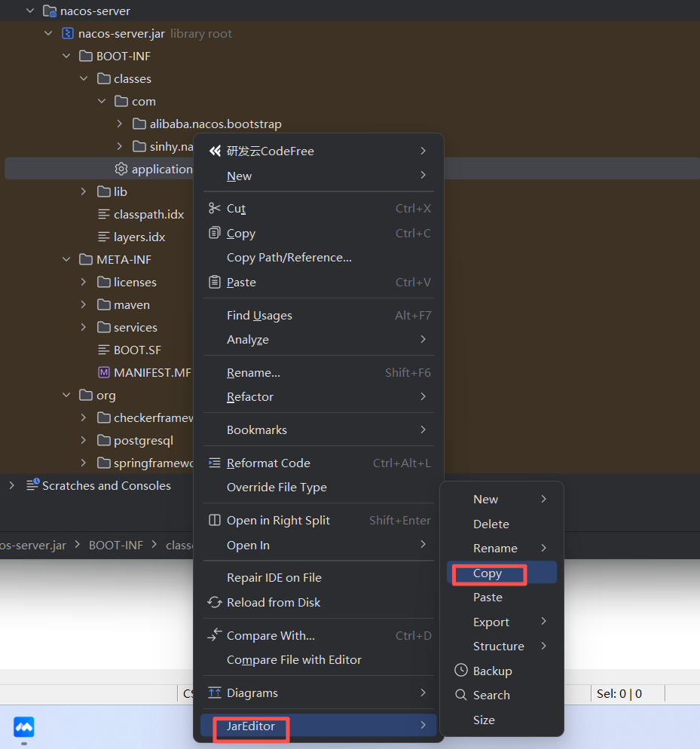Select Find Usages menu entry
The height and width of the screenshot is (749, 700).
(319, 315)
